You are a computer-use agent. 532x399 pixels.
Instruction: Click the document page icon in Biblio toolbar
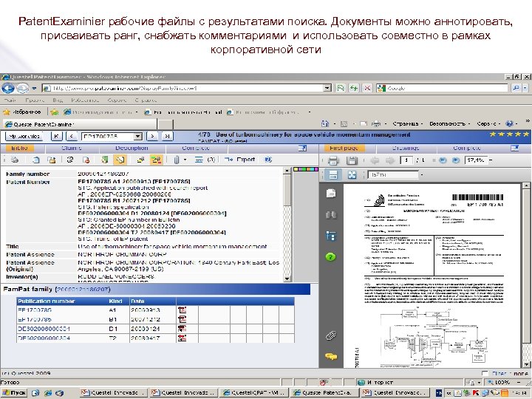pyautogui.click(x=36, y=160)
